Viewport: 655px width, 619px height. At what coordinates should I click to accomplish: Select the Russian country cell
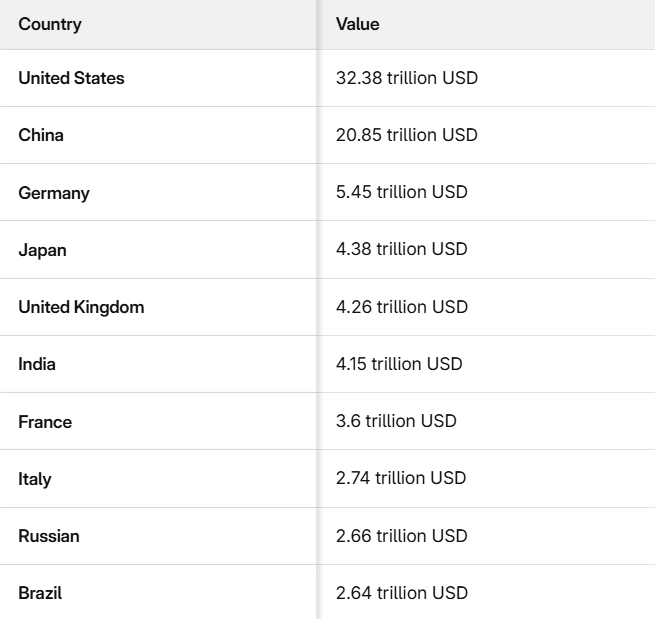(49, 536)
